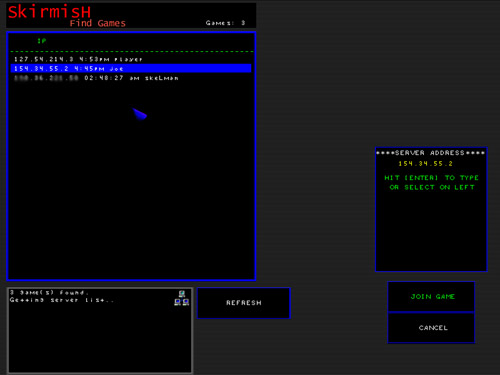Click the CANCEL button
The width and height of the screenshot is (500, 375).
tap(431, 328)
